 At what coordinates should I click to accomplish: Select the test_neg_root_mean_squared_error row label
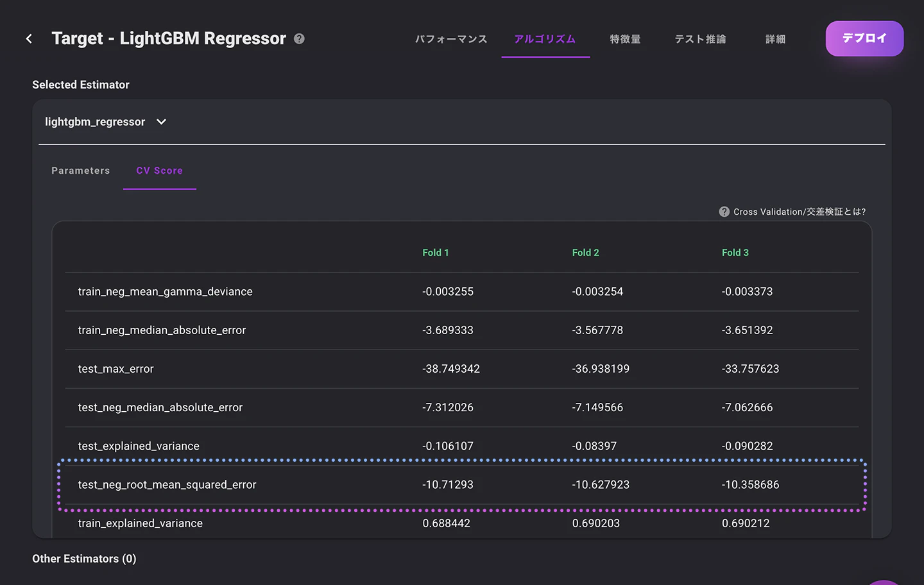(x=167, y=485)
